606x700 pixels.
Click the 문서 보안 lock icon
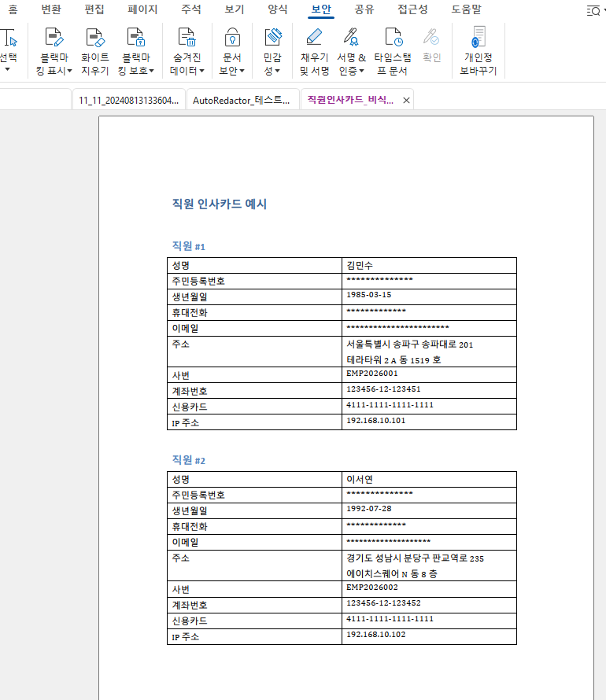pyautogui.click(x=232, y=37)
